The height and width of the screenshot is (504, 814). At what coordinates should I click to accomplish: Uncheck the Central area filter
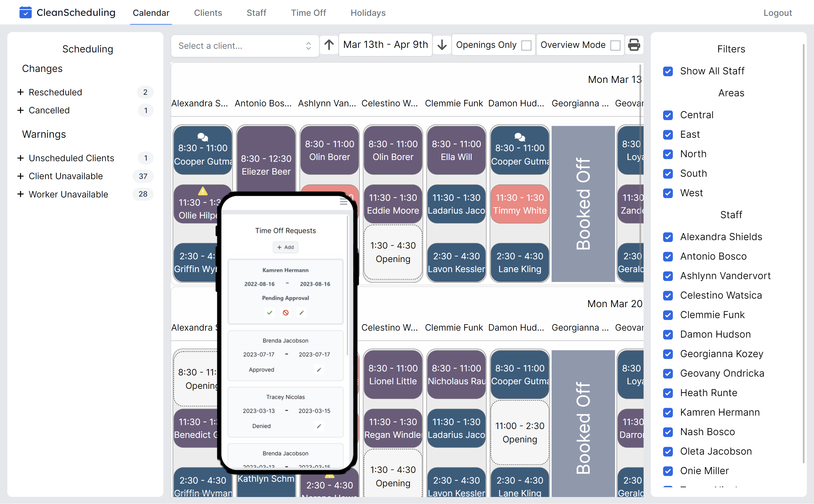click(x=668, y=115)
